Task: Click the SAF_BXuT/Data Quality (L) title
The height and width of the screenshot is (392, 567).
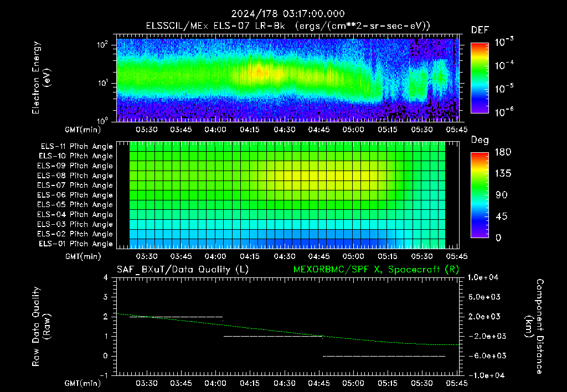Action: coord(183,270)
